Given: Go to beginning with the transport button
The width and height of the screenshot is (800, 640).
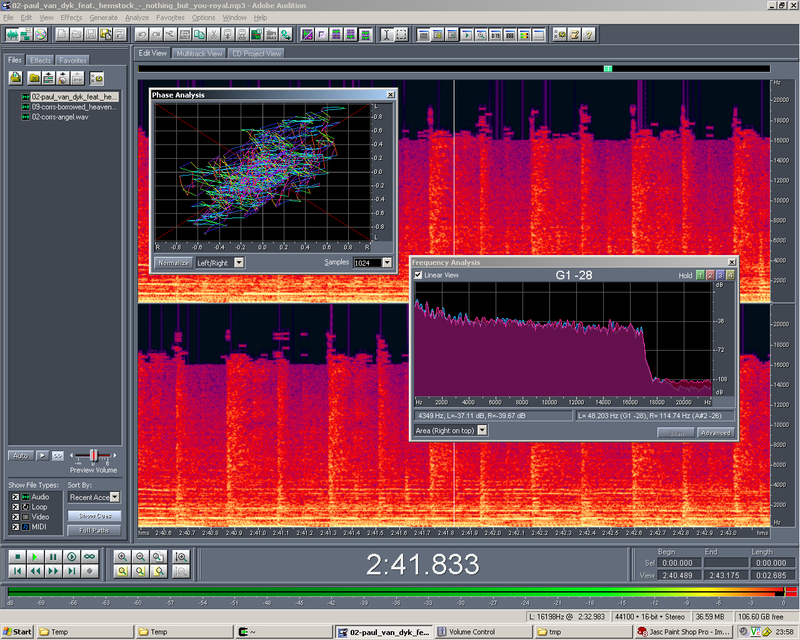Looking at the screenshot, I should [x=17, y=571].
